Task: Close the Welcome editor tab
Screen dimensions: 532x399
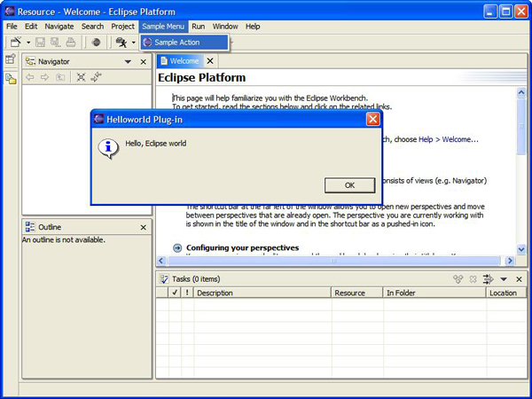Action: coord(210,61)
